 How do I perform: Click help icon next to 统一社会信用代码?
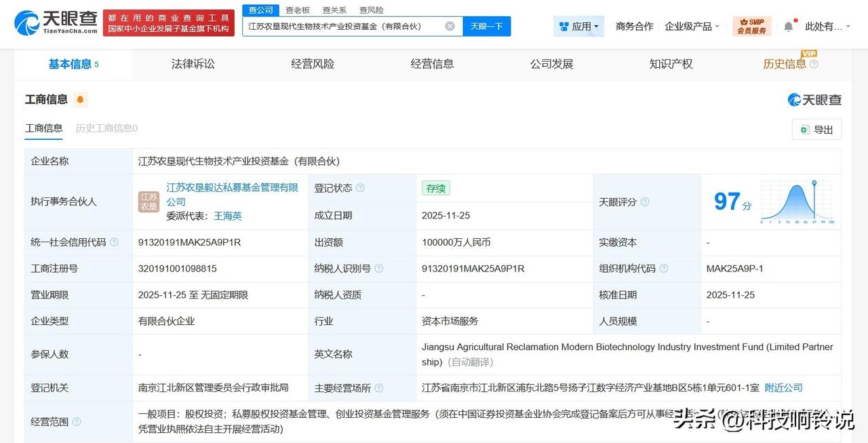[114, 242]
